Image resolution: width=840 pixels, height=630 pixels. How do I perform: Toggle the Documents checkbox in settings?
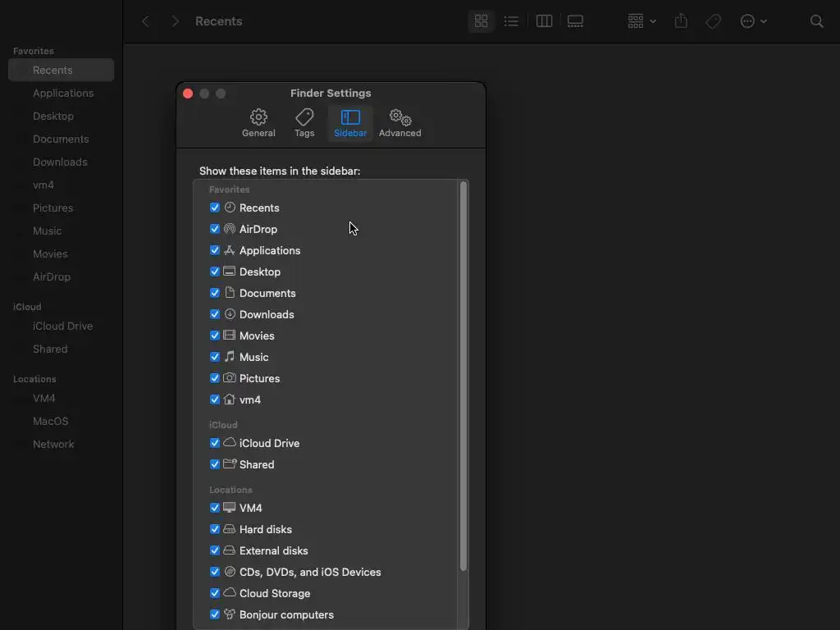coord(215,294)
